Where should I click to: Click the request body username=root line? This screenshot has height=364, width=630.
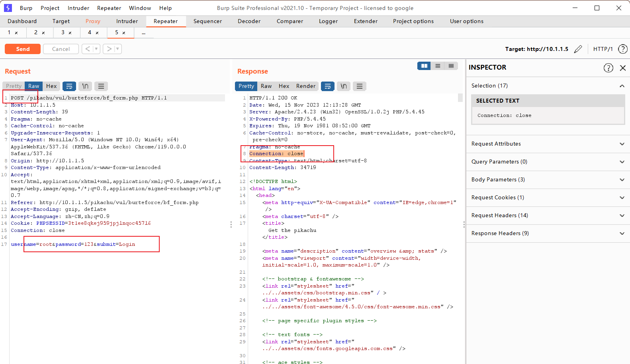pyautogui.click(x=73, y=244)
